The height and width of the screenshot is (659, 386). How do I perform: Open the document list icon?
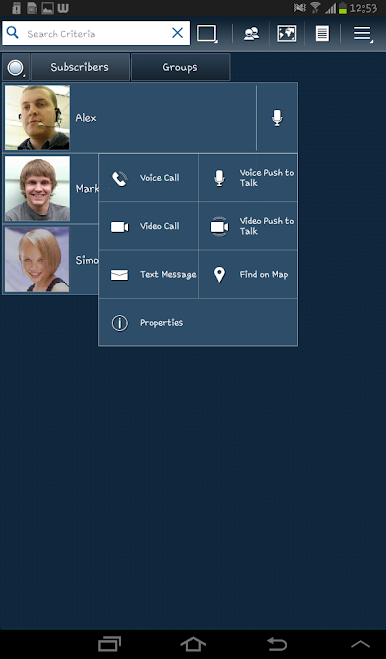click(x=323, y=34)
